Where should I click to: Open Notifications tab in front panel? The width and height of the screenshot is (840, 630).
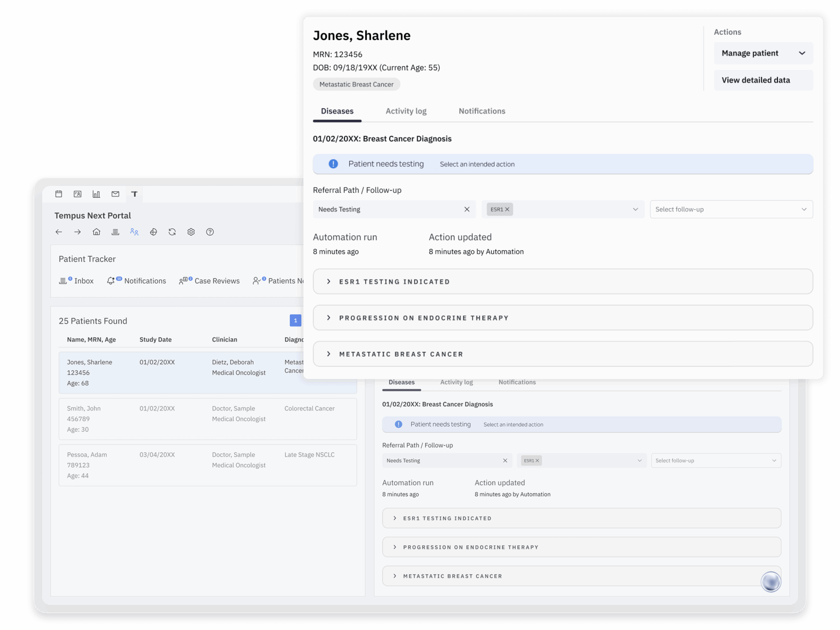click(482, 111)
